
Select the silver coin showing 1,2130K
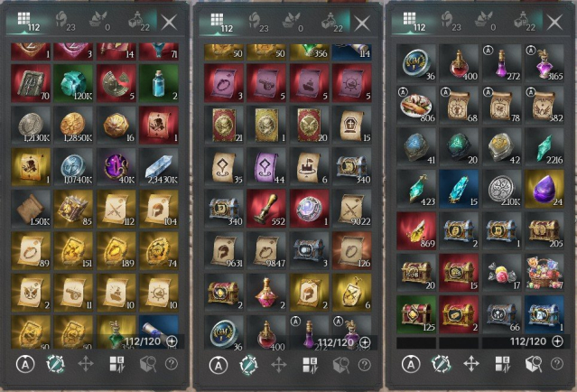31,126
